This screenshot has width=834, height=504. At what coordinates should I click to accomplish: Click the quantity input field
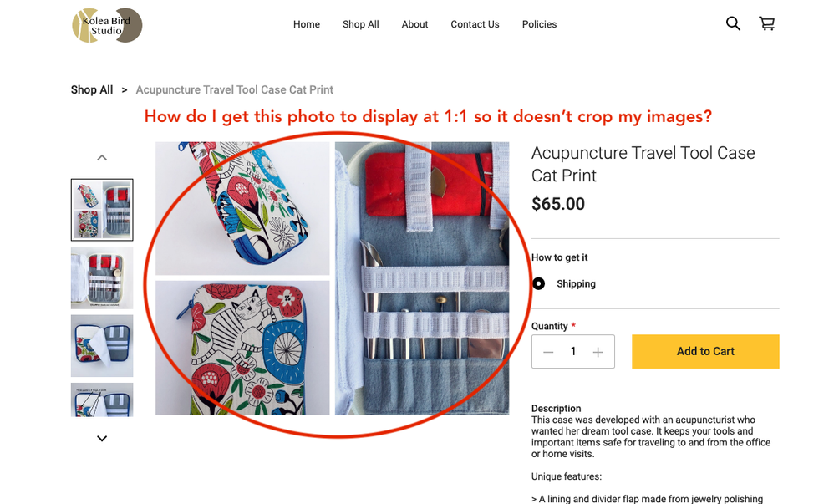(x=573, y=352)
